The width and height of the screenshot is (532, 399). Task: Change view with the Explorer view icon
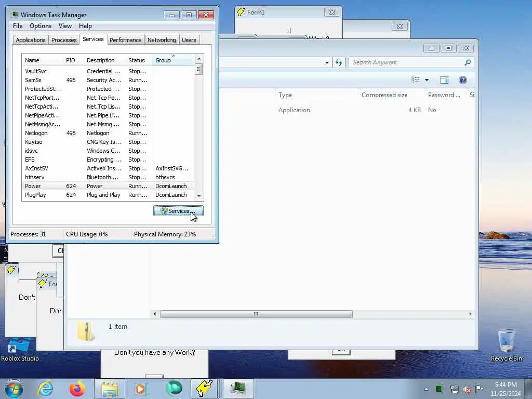pos(415,80)
